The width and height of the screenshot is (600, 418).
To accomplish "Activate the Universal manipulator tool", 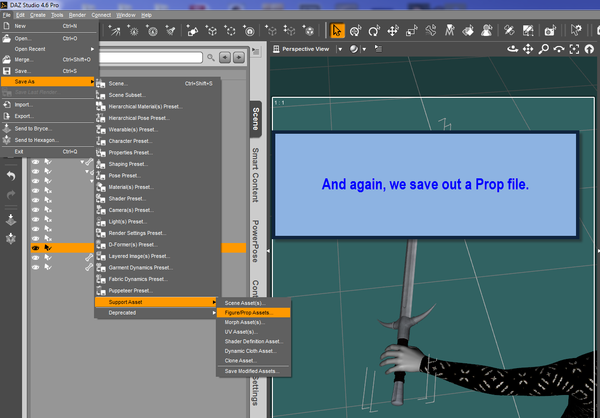I will [355, 30].
